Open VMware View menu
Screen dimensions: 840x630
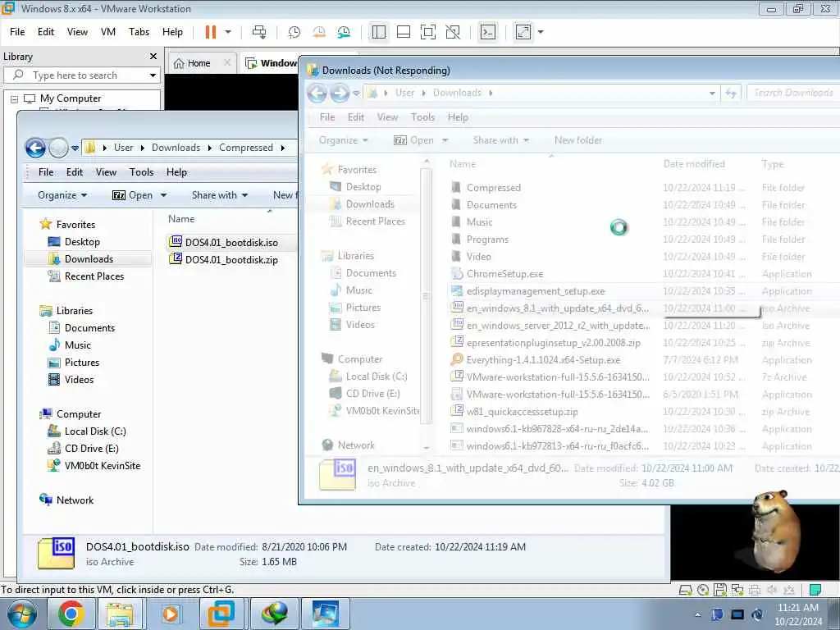tap(77, 32)
